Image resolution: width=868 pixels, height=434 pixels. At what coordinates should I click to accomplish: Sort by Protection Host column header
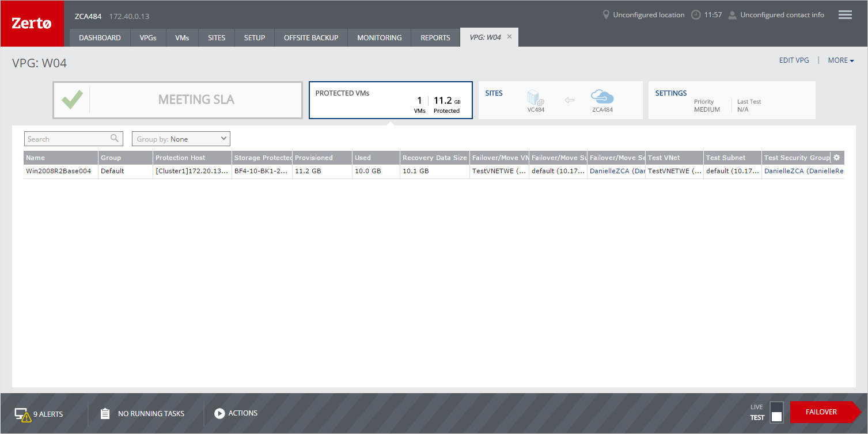[x=192, y=158]
